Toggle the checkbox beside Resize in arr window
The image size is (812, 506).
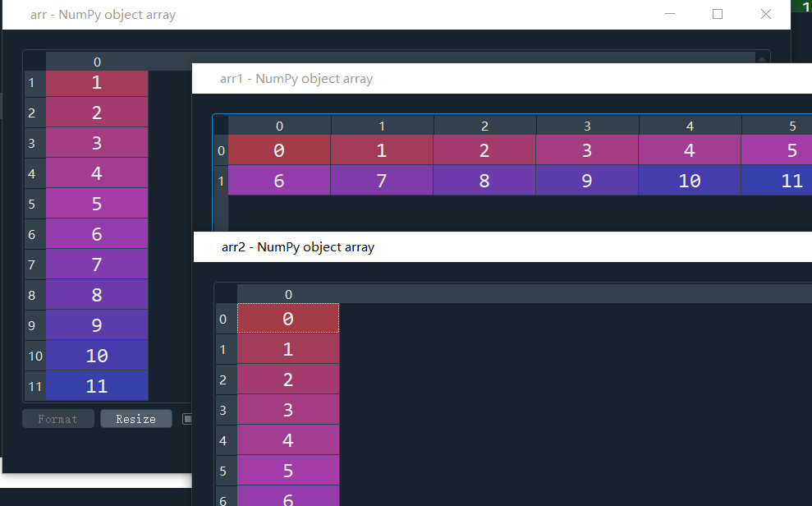pyautogui.click(x=187, y=418)
